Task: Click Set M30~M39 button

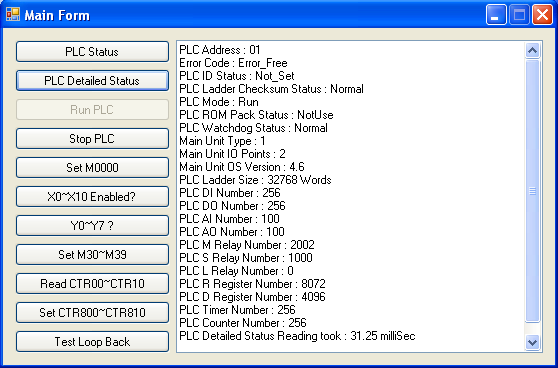Action: click(92, 254)
